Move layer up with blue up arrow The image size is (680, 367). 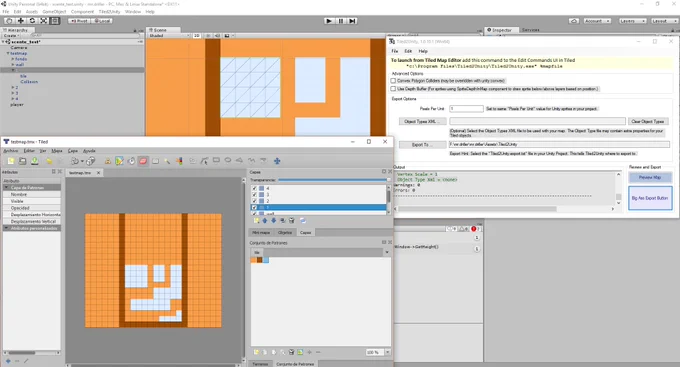click(x=265, y=221)
